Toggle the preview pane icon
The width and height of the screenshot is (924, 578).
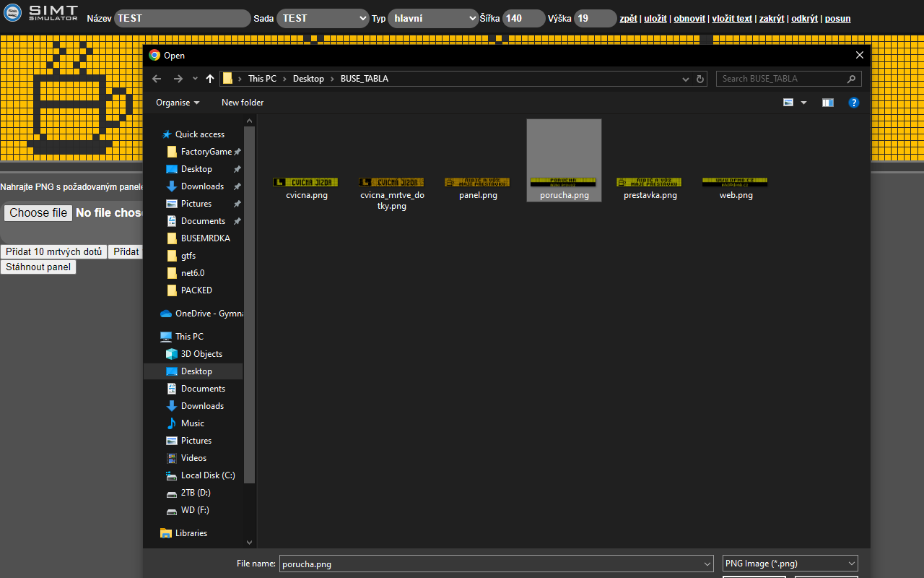(827, 103)
